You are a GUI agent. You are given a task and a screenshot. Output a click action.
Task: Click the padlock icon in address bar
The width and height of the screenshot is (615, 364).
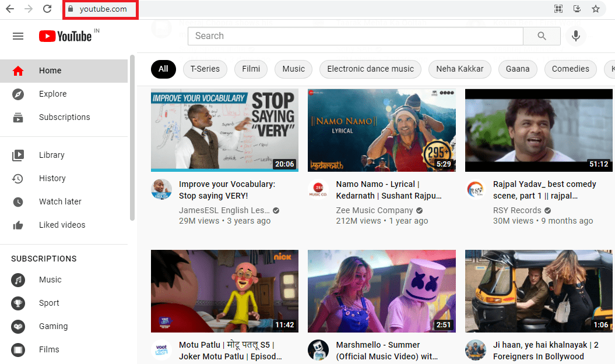pyautogui.click(x=71, y=9)
